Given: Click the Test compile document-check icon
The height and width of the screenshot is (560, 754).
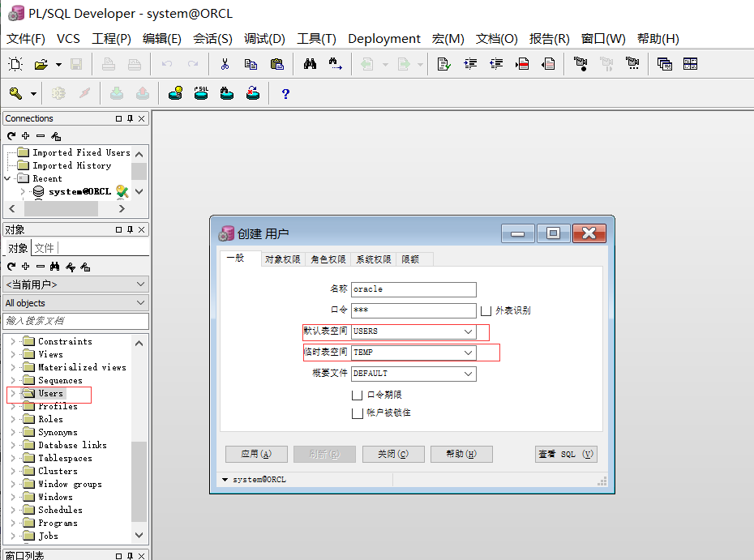Looking at the screenshot, I should tap(443, 64).
